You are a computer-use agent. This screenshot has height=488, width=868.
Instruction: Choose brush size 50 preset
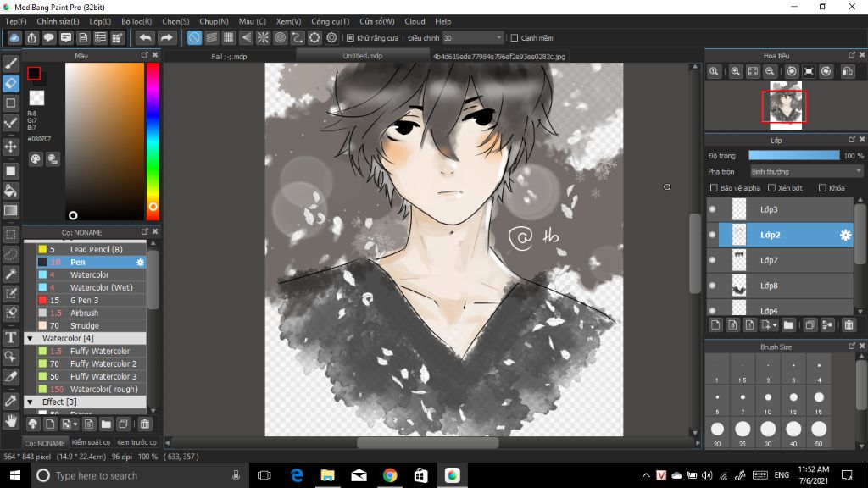[x=819, y=433]
